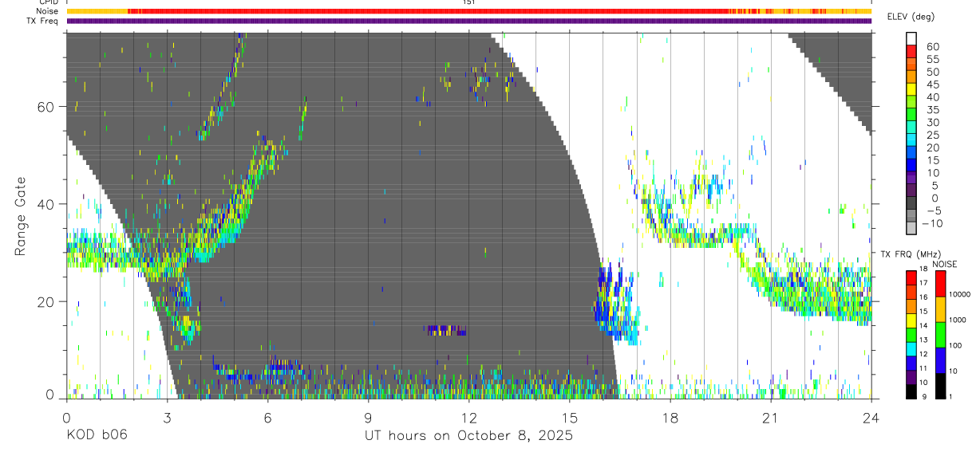
Task: Click the '1000' value on NOISE legend
Action: pyautogui.click(x=958, y=319)
